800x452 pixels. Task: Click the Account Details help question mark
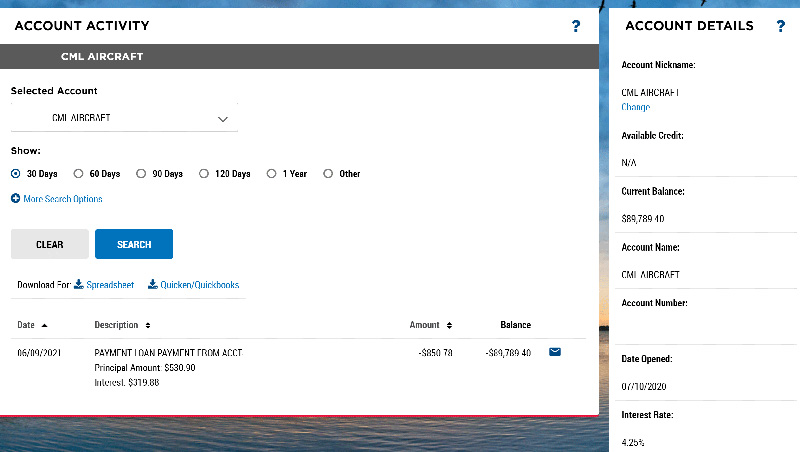[781, 26]
